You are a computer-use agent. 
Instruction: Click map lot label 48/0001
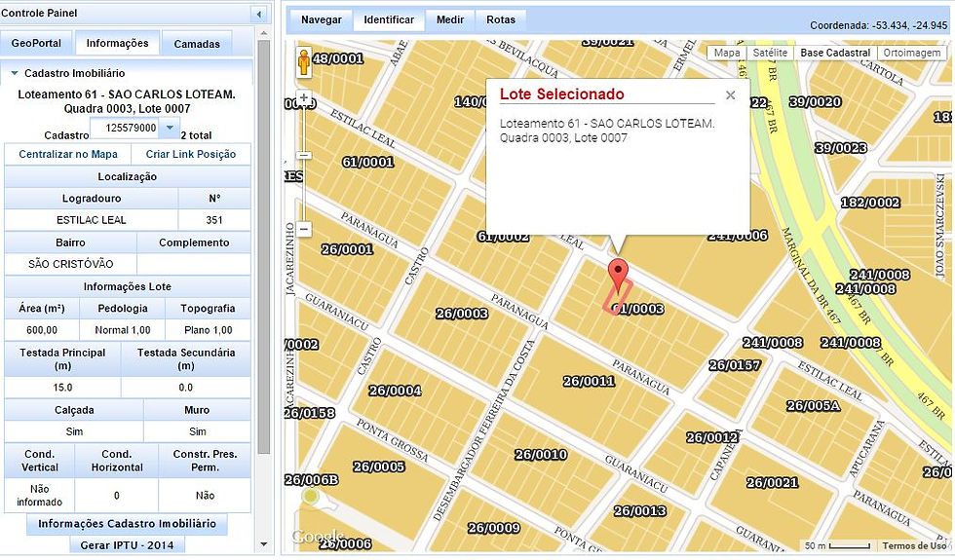pos(337,59)
